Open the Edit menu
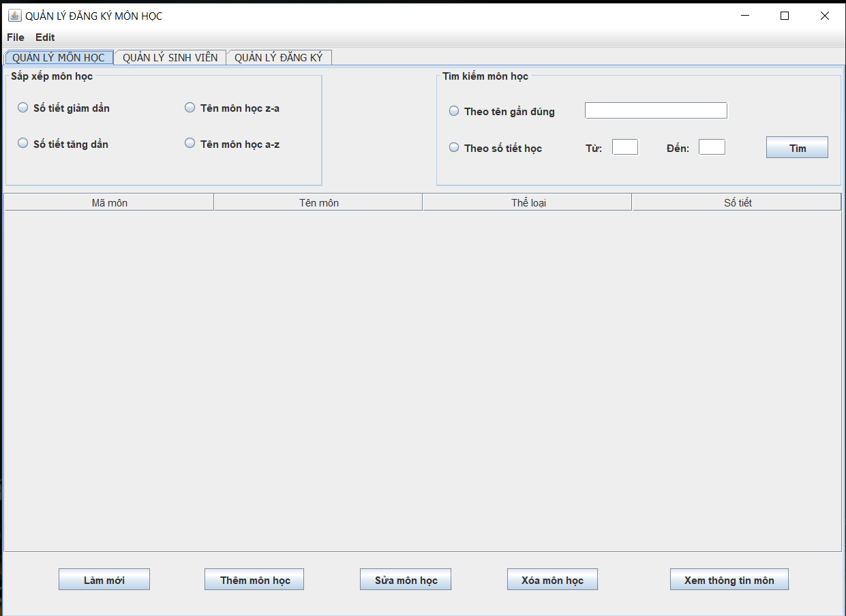 [x=45, y=37]
